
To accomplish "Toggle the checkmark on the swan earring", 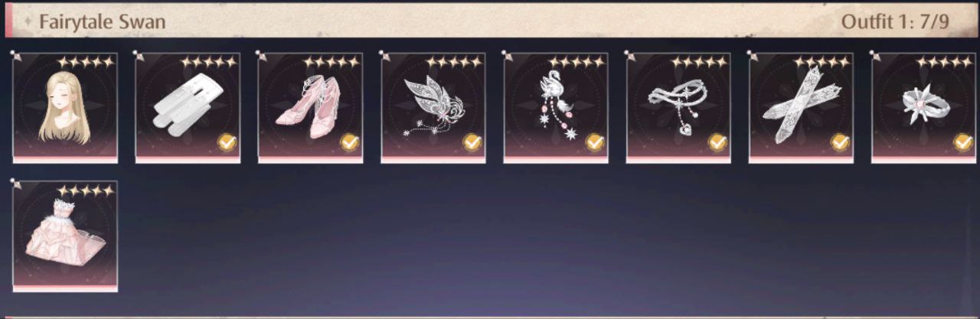I will click(x=595, y=142).
